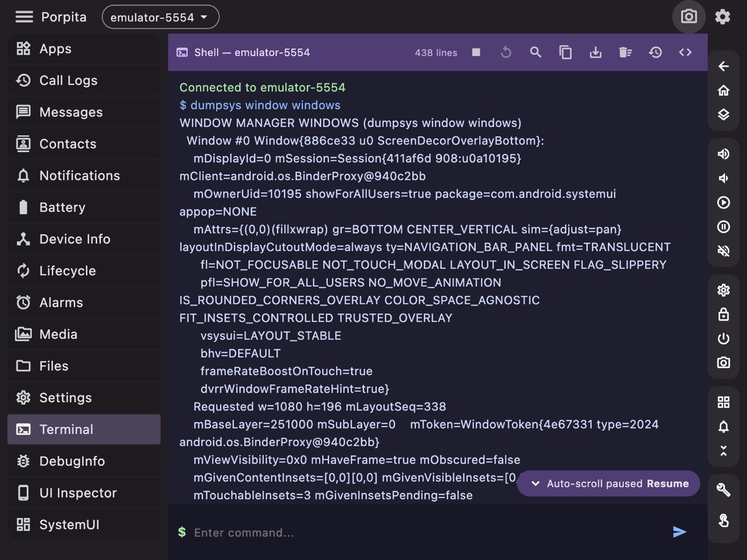Open the Alarms section

click(84, 302)
